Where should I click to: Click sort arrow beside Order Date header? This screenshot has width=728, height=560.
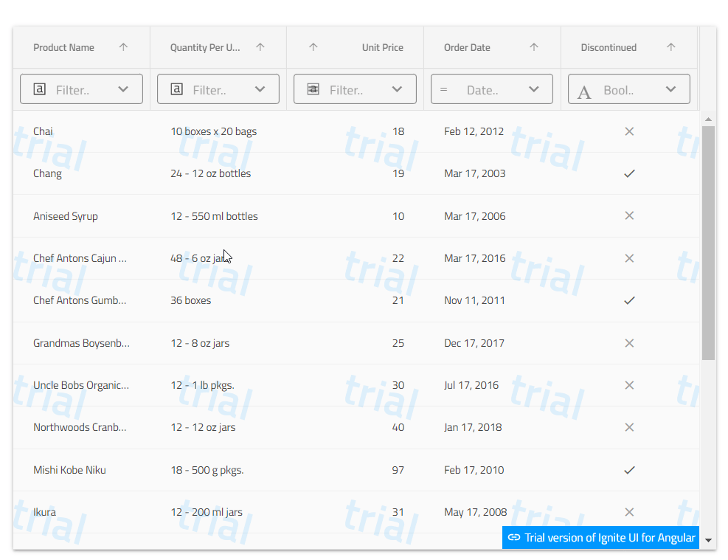click(x=534, y=47)
